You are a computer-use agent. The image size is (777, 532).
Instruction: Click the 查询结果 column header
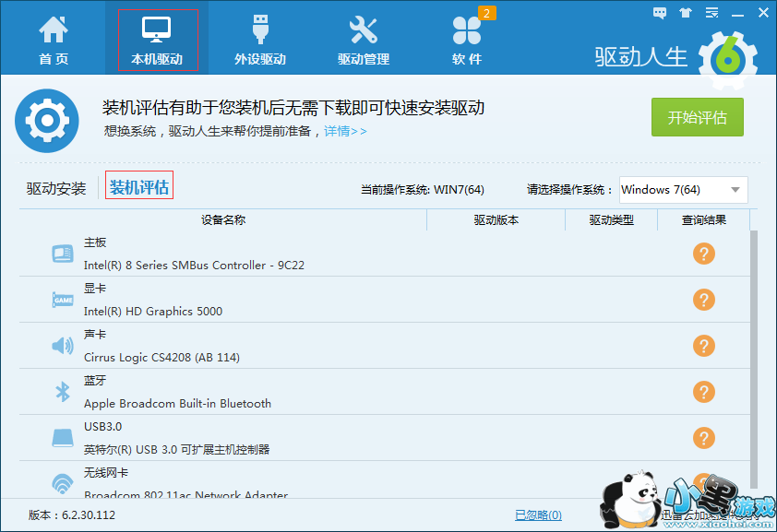click(704, 219)
